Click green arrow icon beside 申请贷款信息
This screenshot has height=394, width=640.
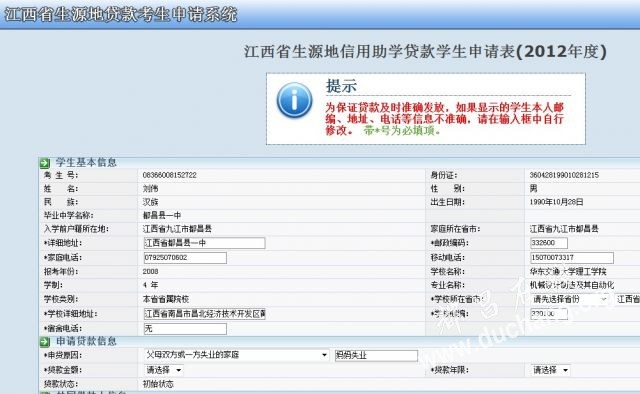pyautogui.click(x=44, y=342)
